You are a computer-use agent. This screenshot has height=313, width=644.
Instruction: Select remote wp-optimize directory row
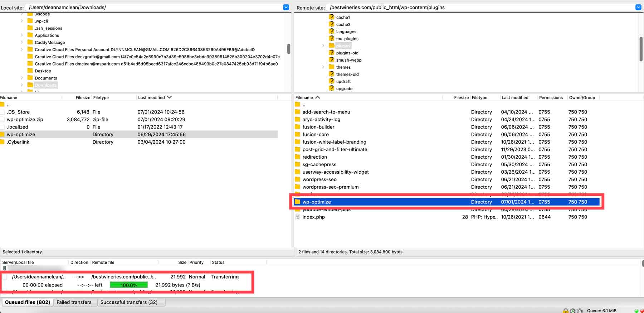(x=447, y=202)
